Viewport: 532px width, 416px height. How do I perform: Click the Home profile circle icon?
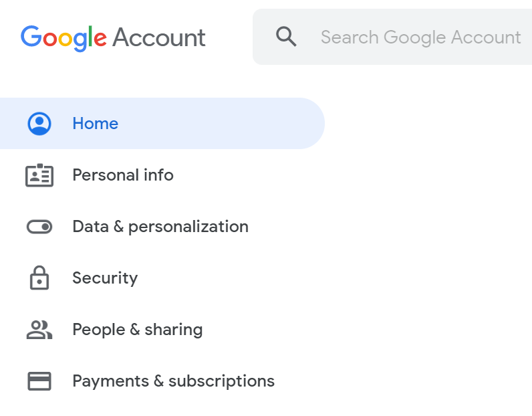39,124
